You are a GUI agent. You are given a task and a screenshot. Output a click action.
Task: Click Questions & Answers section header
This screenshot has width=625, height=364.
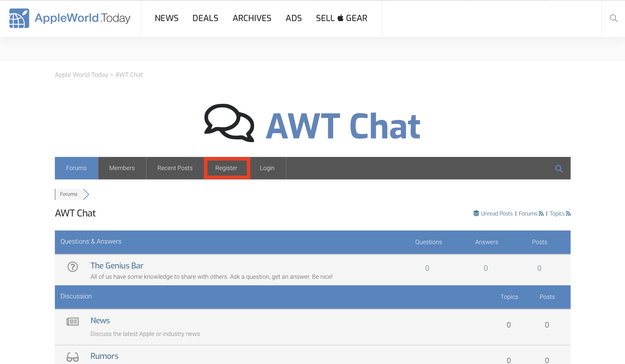[x=91, y=241]
